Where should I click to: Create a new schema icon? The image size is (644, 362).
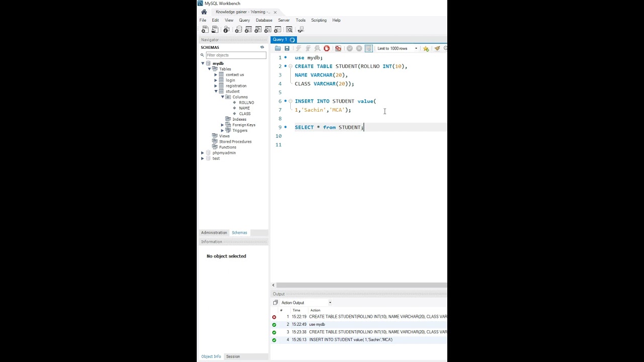tap(238, 30)
